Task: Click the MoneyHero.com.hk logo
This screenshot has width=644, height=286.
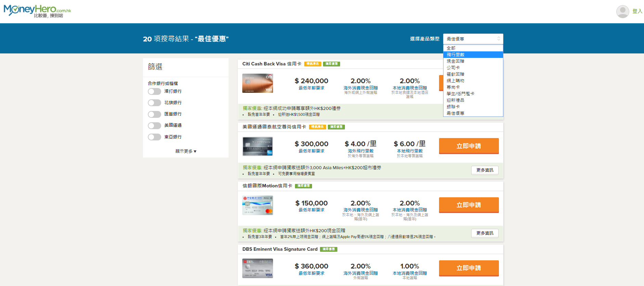Action: (37, 11)
